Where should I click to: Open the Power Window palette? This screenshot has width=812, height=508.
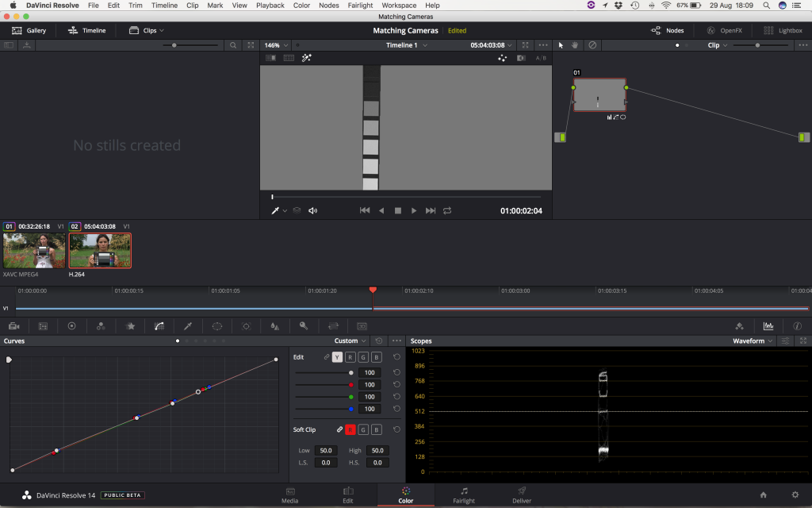pyautogui.click(x=217, y=326)
